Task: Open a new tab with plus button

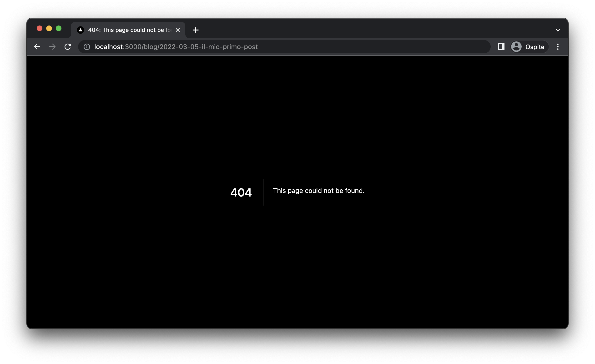Action: pos(196,30)
